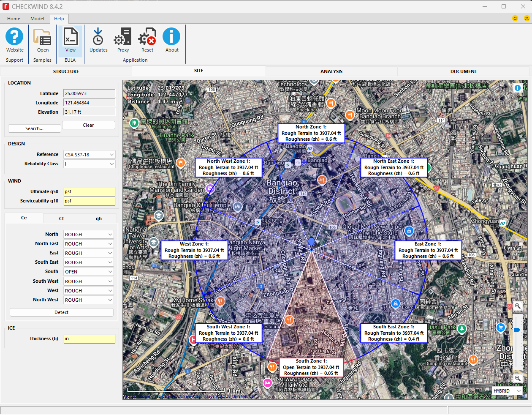Screen dimensions: 532x415
Task: Check for Updates icon
Action: [98, 37]
